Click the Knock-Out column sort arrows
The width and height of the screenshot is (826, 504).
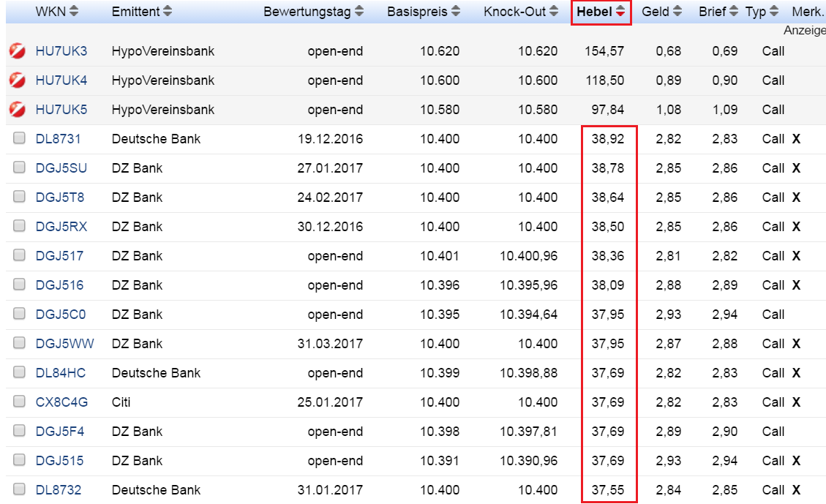(552, 11)
